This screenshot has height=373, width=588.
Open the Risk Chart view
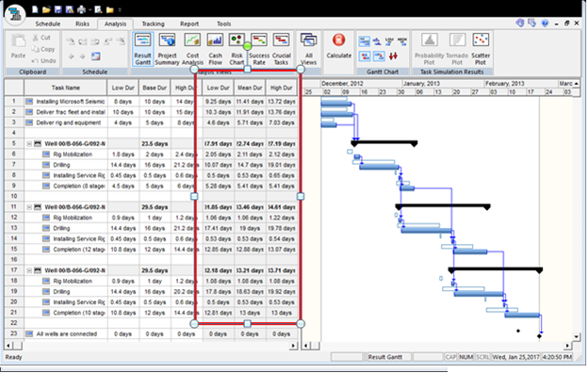point(237,49)
